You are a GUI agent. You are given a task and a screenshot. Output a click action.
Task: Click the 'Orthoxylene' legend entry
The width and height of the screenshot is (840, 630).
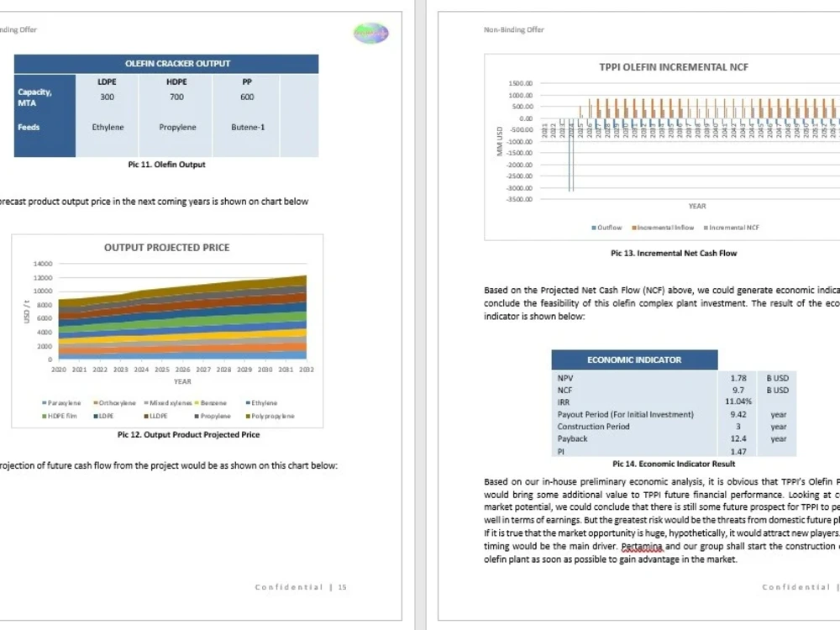point(114,403)
